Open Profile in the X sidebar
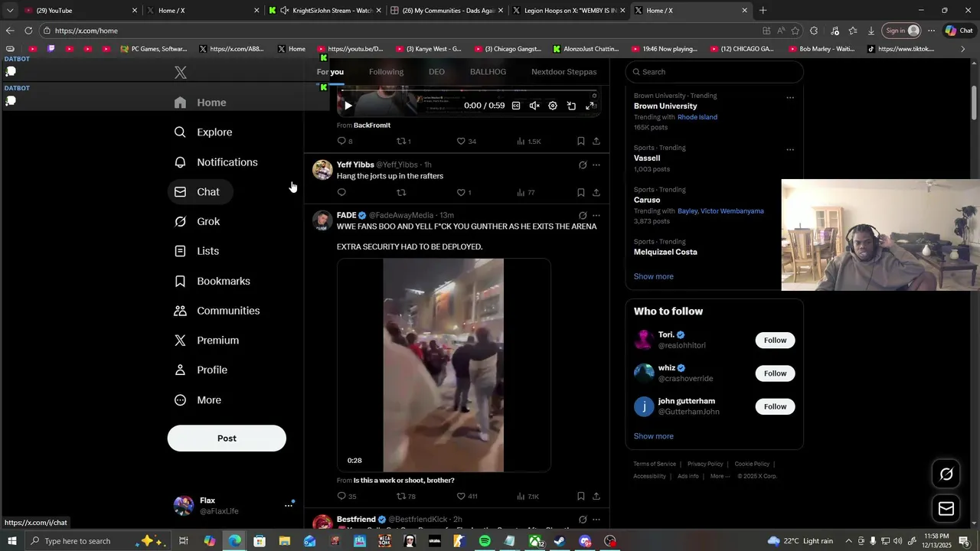Screen dimensions: 980x551 [x=201, y=370]
